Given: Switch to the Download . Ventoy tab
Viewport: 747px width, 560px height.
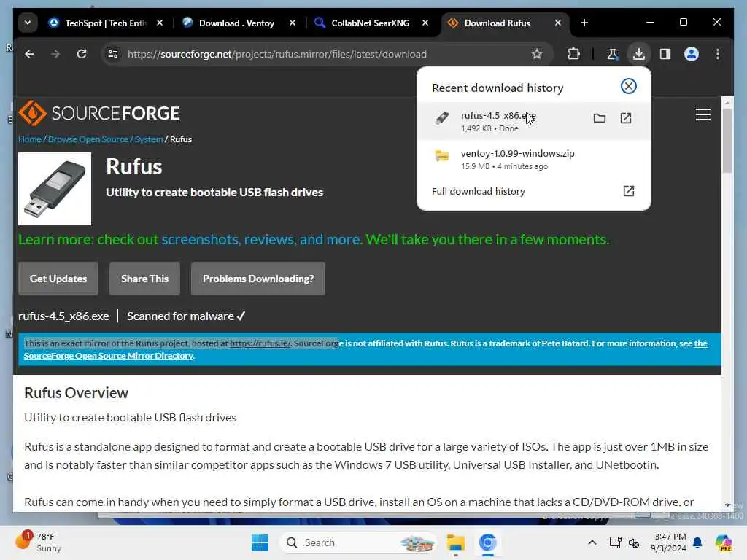Looking at the screenshot, I should 236,23.
